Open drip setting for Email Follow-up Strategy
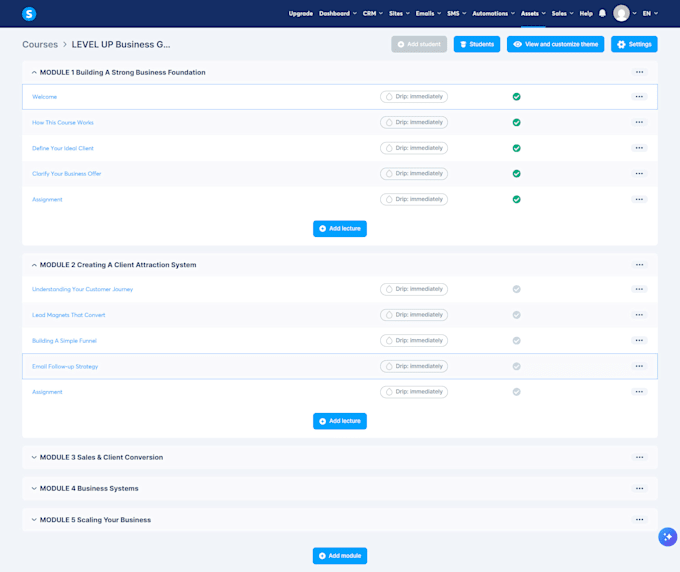 414,366
